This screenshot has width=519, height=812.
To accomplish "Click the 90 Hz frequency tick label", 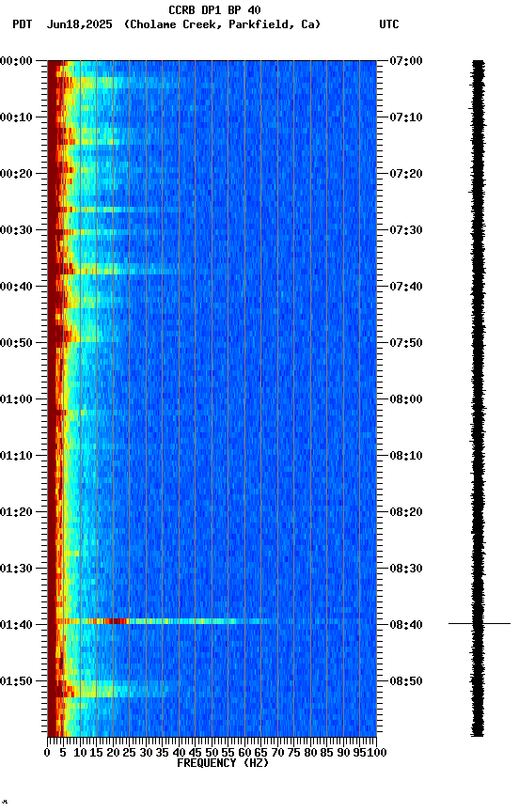I will click(x=343, y=753).
